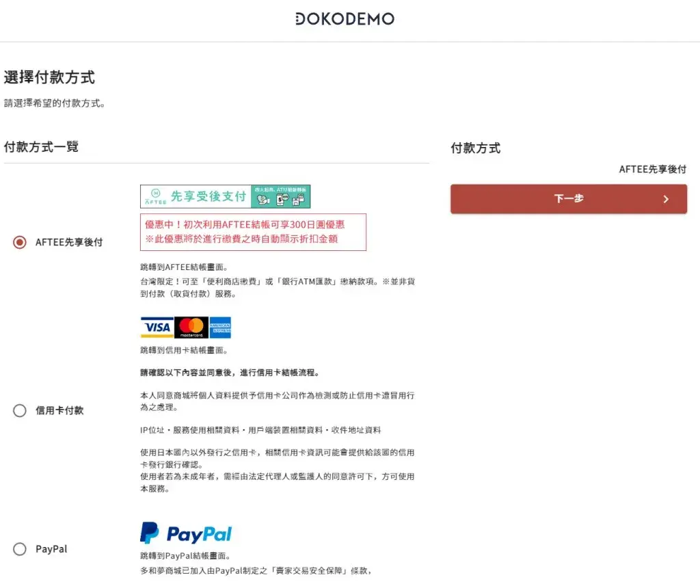Click the AFTEE 先享受後支付 banner
Viewport: 700px width, 588px height.
point(226,196)
